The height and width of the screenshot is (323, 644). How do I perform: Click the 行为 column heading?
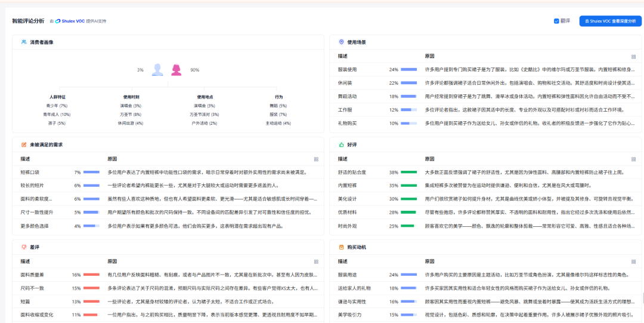coord(279,97)
